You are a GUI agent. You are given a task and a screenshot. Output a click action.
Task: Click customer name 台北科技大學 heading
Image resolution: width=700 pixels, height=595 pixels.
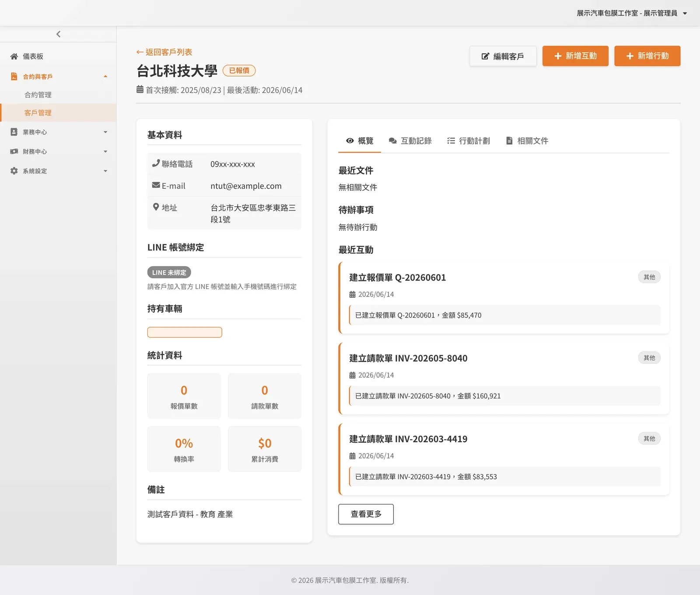(177, 71)
